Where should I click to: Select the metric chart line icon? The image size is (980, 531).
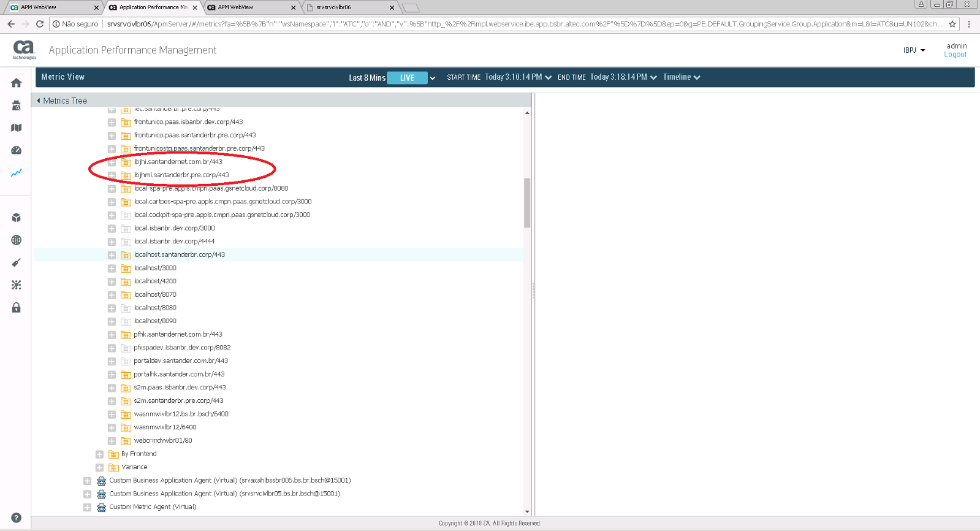(17, 172)
